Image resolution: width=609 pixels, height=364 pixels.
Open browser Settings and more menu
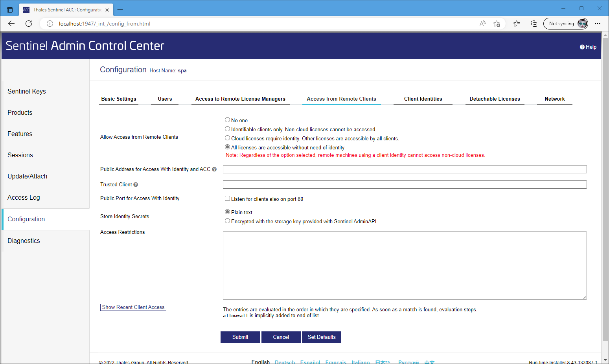coord(598,24)
